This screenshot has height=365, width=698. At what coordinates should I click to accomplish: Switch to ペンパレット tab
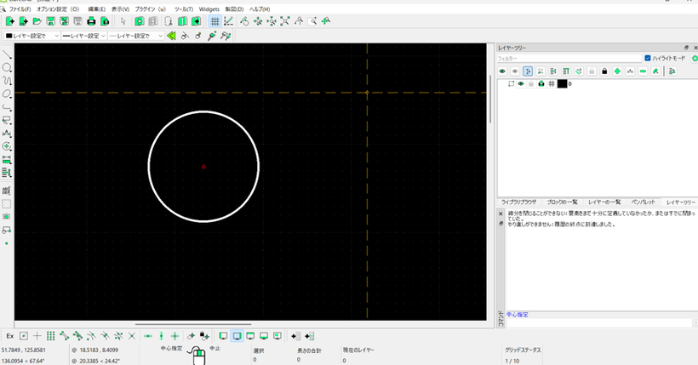[x=643, y=202]
